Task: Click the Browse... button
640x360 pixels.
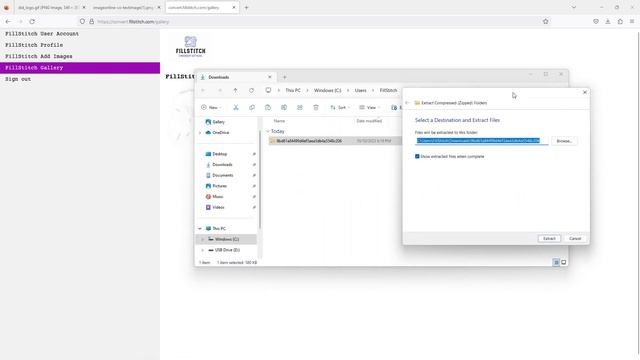Action: [564, 141]
